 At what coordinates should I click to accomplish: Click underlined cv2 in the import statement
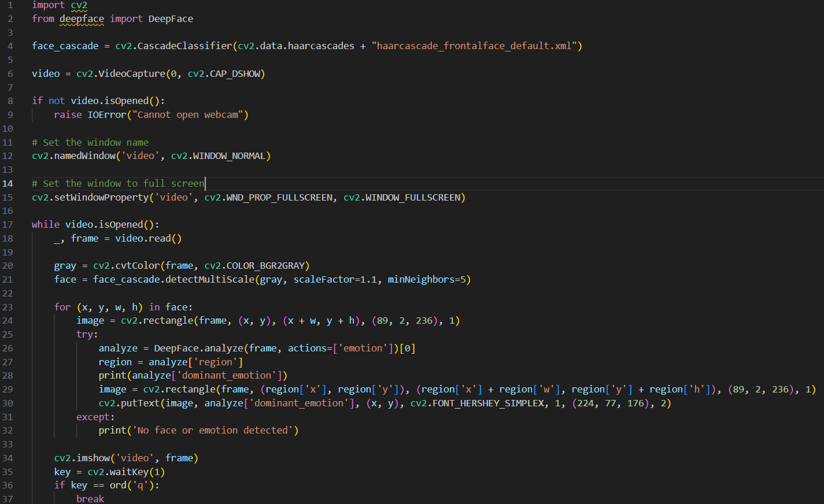coord(79,5)
